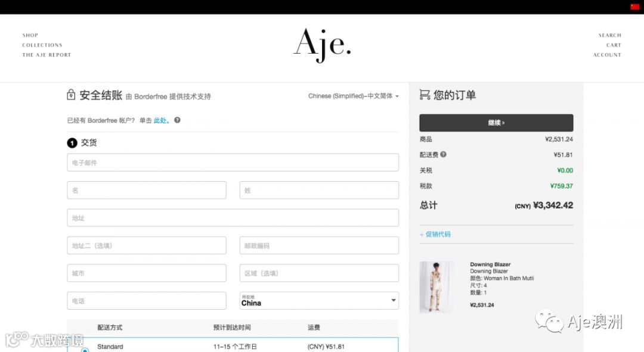The width and height of the screenshot is (644, 352).
Task: Expand the 促销代码 promo code section
Action: pos(435,234)
